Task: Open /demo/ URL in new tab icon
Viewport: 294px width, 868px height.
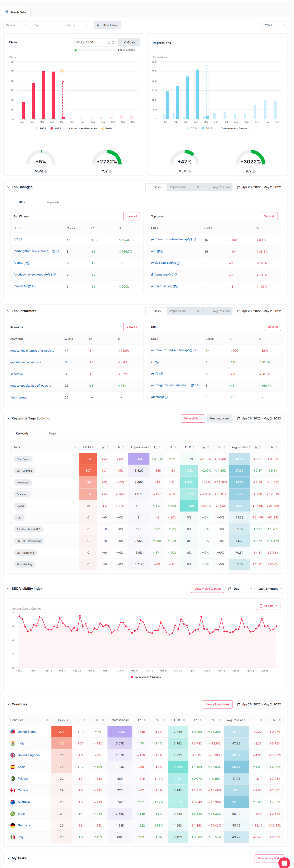Action: click(25, 263)
